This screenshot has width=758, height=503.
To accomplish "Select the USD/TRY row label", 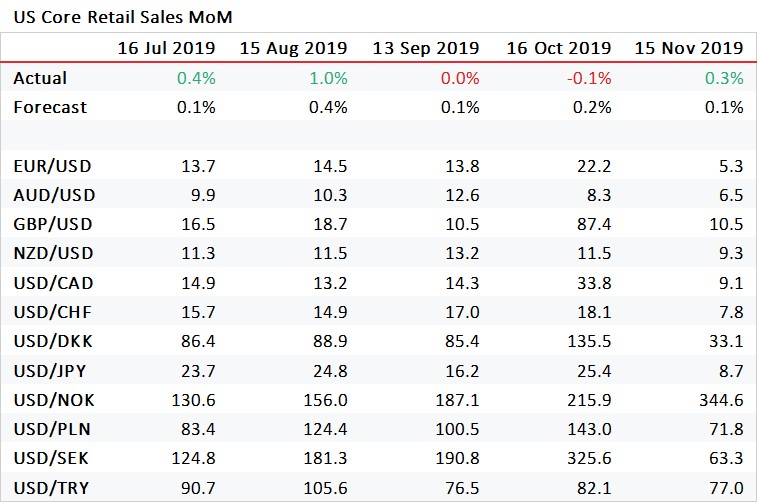I will pos(51,488).
